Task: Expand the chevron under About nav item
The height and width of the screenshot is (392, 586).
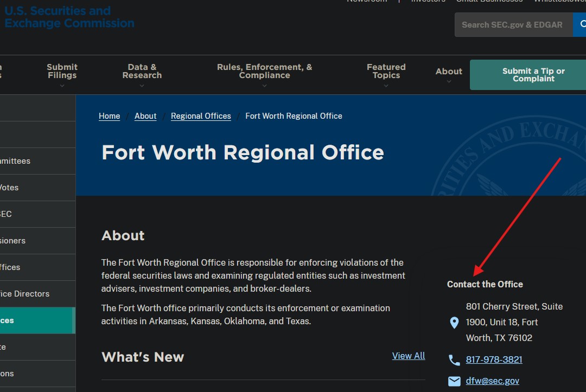Action: point(449,82)
